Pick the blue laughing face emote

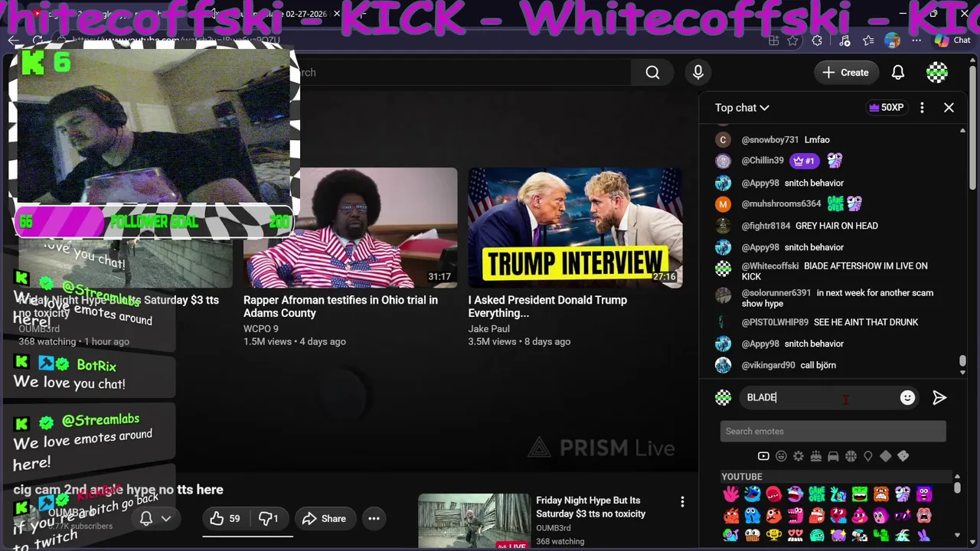[753, 494]
